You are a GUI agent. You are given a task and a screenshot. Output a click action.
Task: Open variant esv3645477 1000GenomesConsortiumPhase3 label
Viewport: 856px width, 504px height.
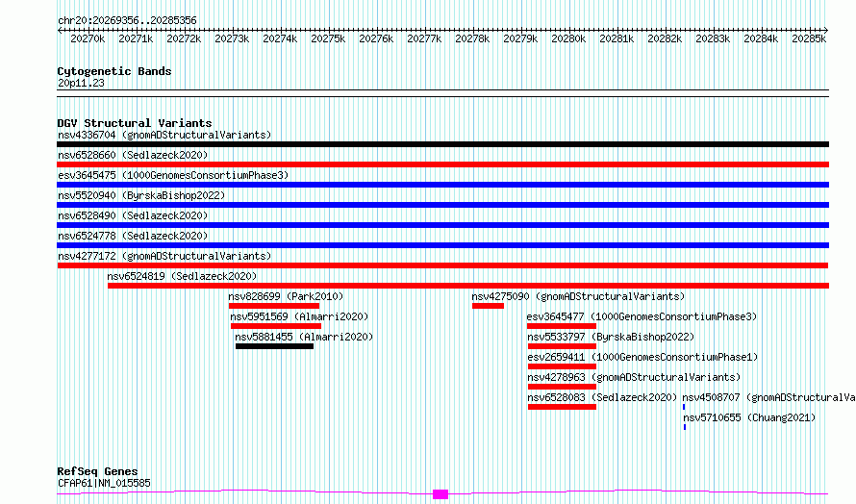pos(642,316)
